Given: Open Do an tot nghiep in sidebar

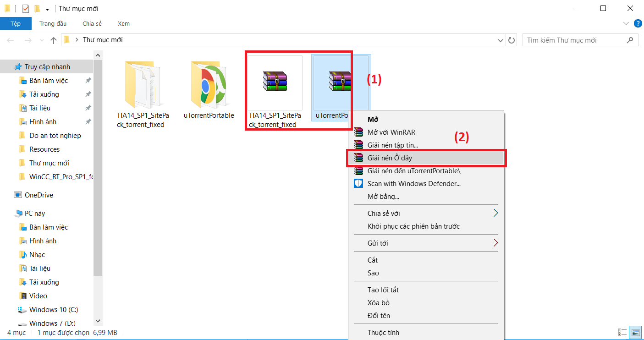Looking at the screenshot, I should [55, 136].
